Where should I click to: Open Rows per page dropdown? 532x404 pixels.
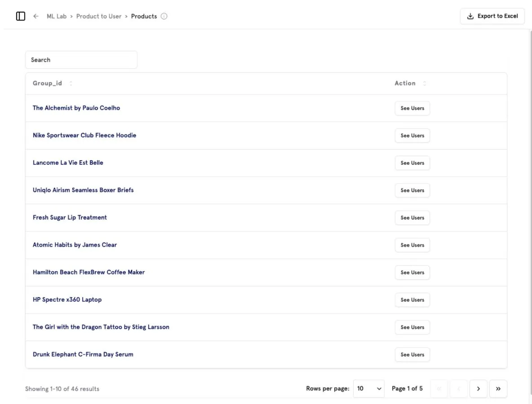(x=369, y=389)
